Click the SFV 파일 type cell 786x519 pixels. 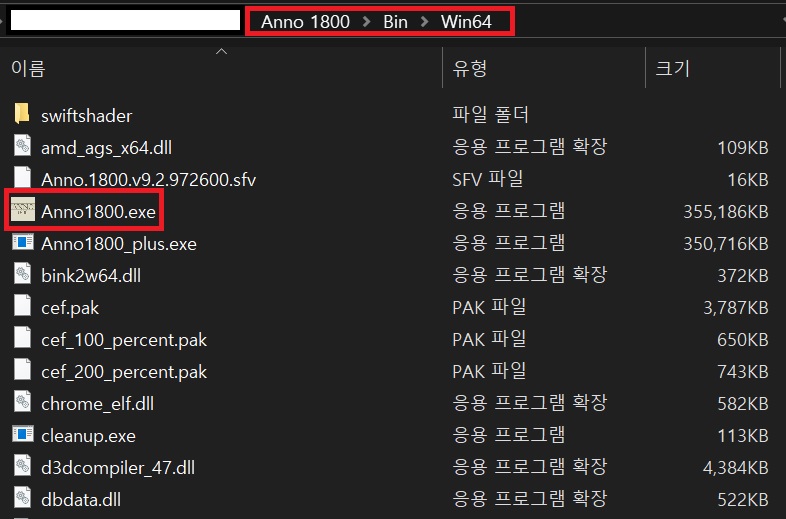coord(488,179)
